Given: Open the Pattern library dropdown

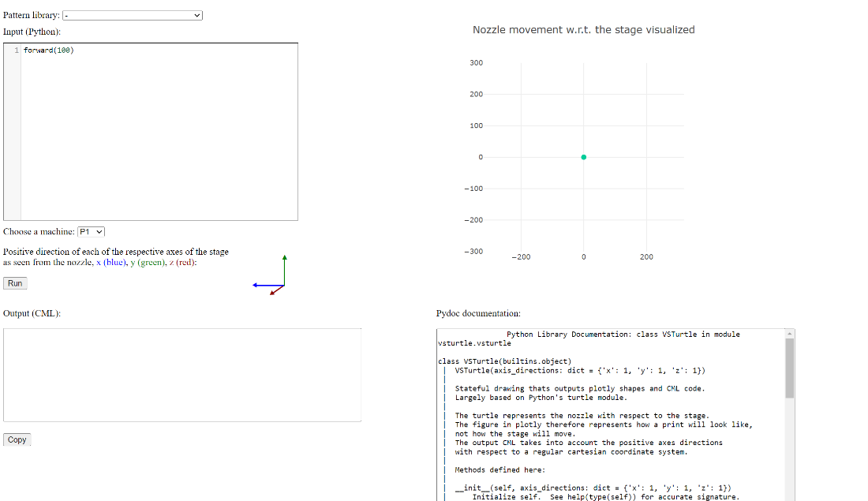Looking at the screenshot, I should click(133, 16).
